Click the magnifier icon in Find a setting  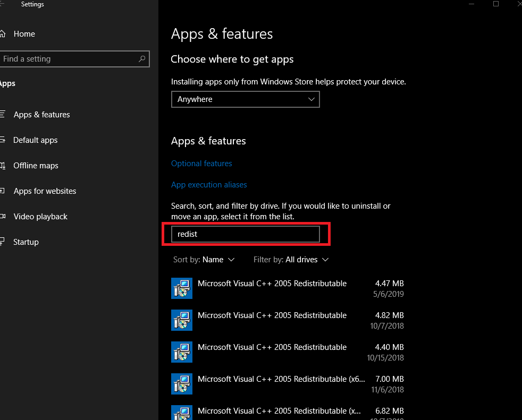click(142, 59)
